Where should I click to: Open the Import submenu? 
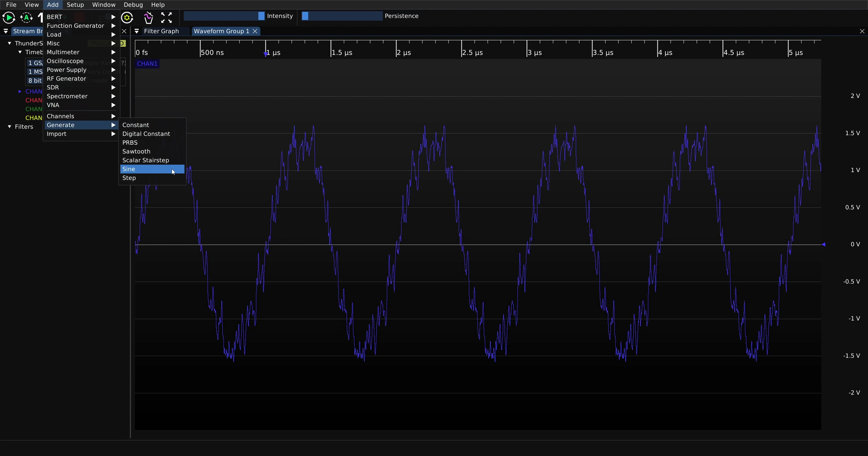pos(81,134)
